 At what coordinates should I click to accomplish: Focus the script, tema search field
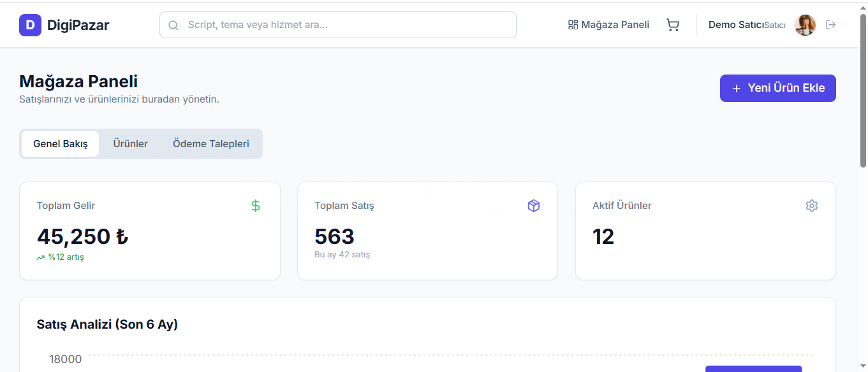pos(344,25)
